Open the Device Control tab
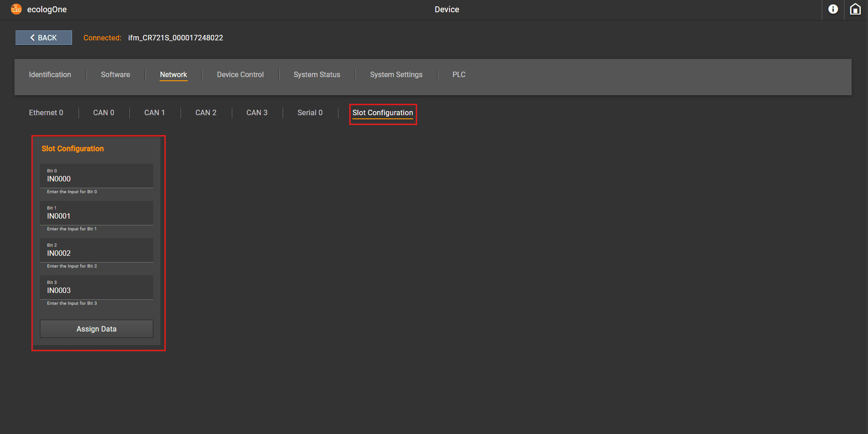The height and width of the screenshot is (434, 868). 240,75
